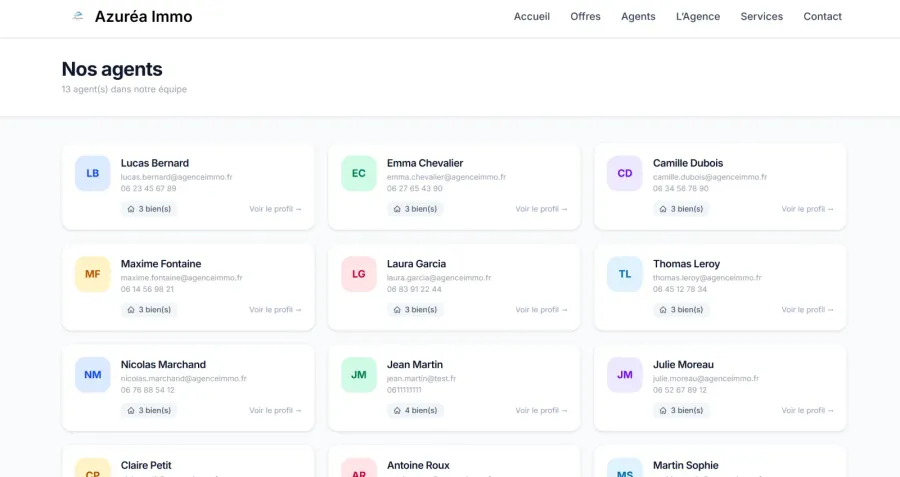Click the LB avatar for Lucas Bernard
900x477 pixels.
[92, 173]
